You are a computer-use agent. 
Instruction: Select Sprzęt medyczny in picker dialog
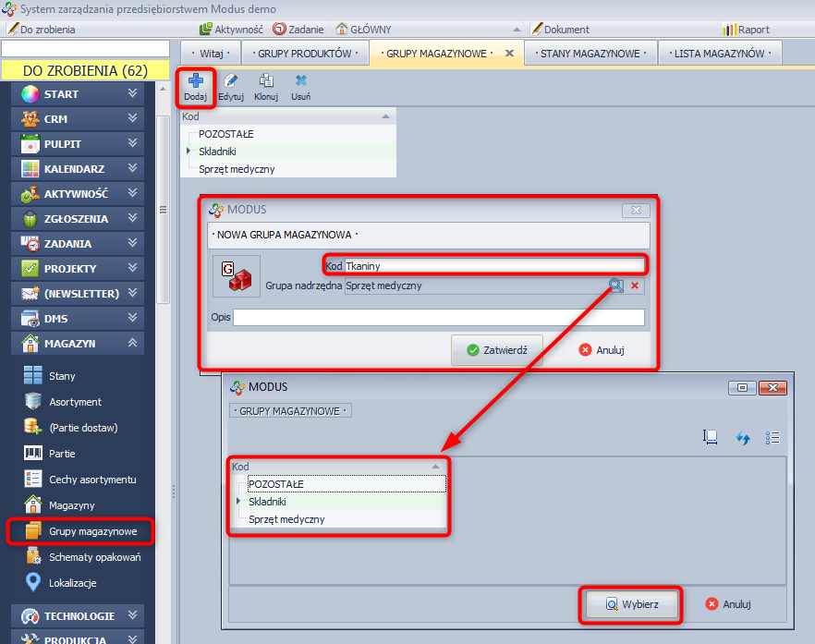click(x=286, y=519)
